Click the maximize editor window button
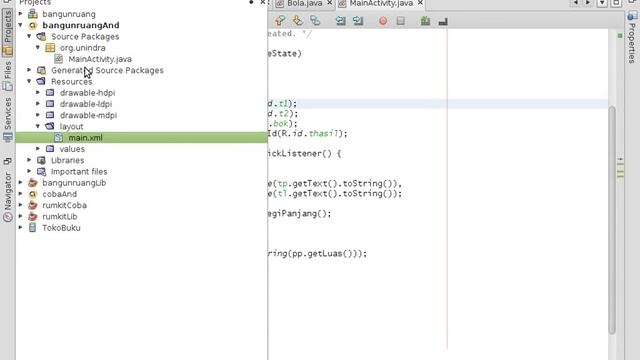640x360 pixels. (616, 3)
